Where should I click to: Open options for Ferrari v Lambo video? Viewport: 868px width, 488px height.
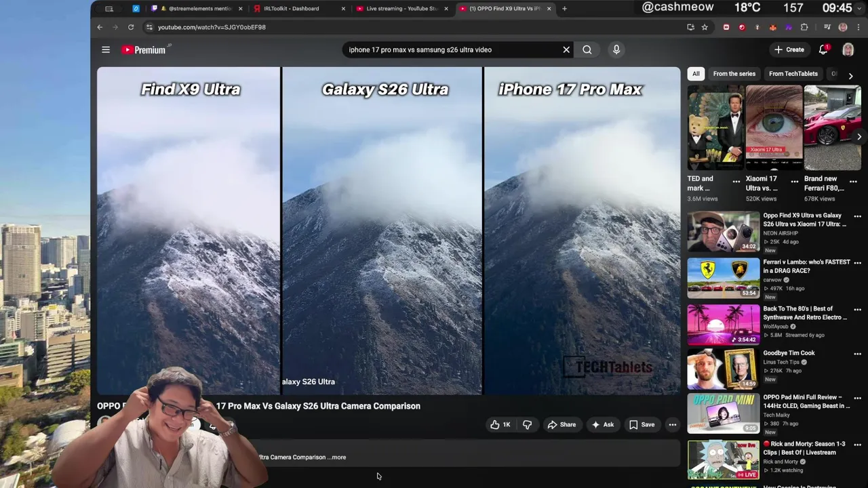(857, 263)
